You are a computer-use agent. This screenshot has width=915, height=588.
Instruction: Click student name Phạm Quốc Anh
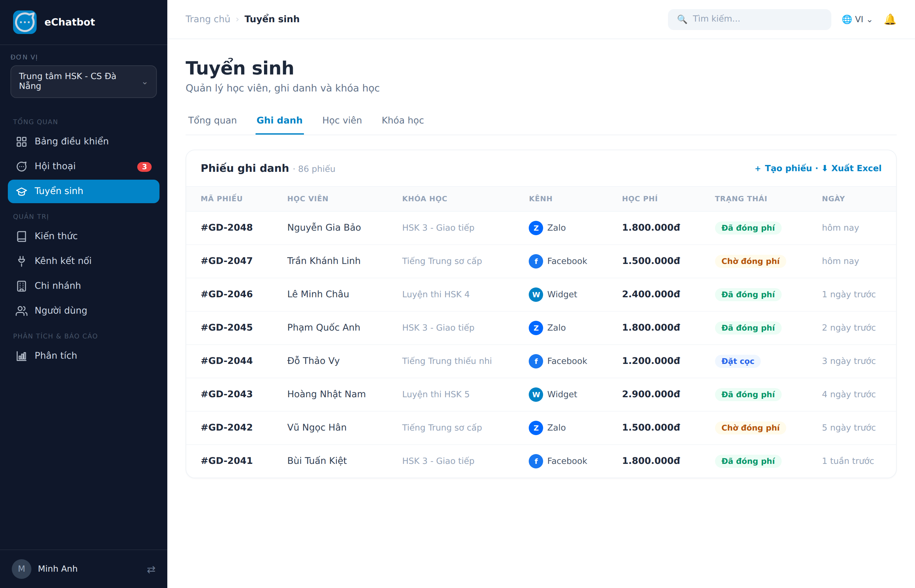point(324,328)
